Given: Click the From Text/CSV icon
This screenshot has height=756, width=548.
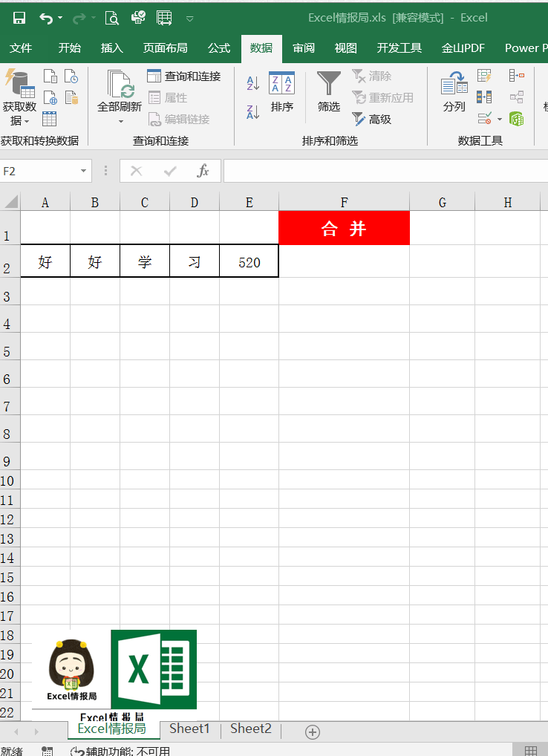Looking at the screenshot, I should coord(50,76).
